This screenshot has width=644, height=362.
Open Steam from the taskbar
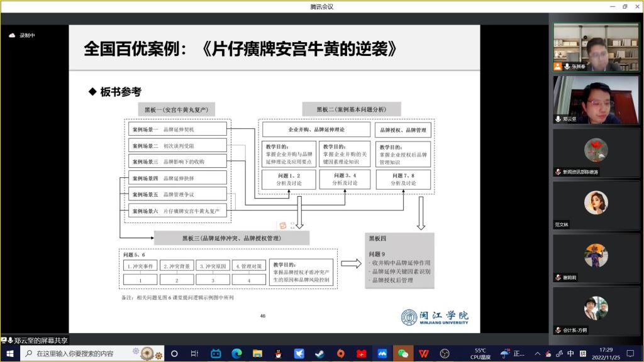point(319,353)
